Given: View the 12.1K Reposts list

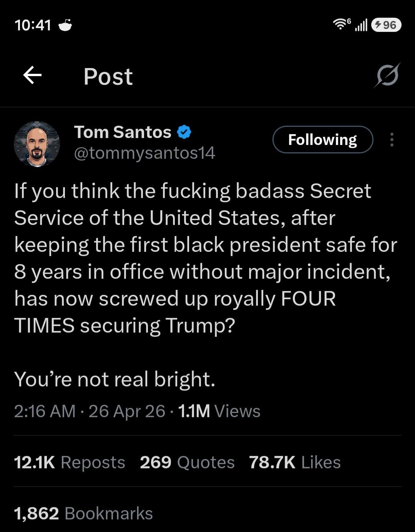Looking at the screenshot, I should coord(70,462).
